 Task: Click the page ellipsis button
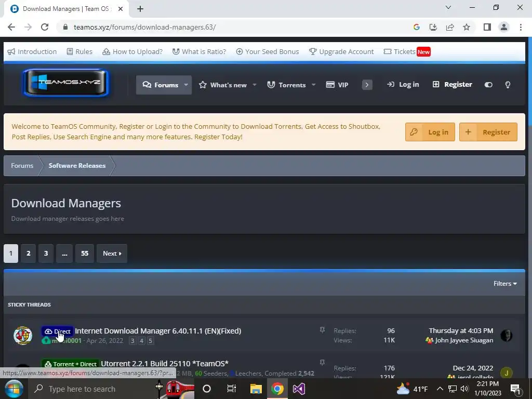pyautogui.click(x=64, y=254)
